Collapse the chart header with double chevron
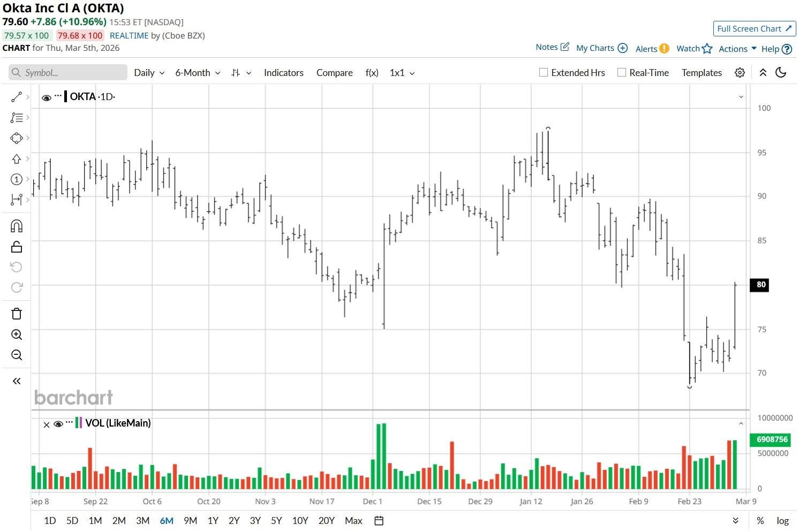Image resolution: width=799 pixels, height=532 pixels. tap(763, 73)
